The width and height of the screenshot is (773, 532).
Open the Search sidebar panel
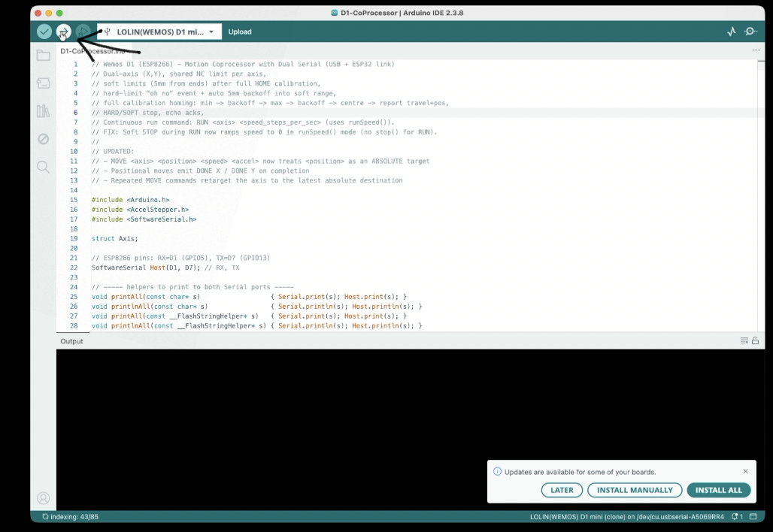pos(44,167)
